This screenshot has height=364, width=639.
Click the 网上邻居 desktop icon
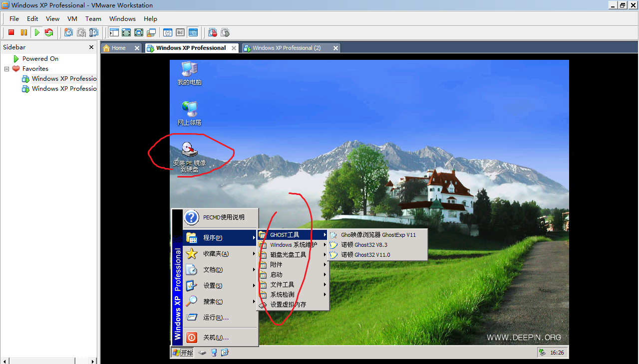(189, 113)
